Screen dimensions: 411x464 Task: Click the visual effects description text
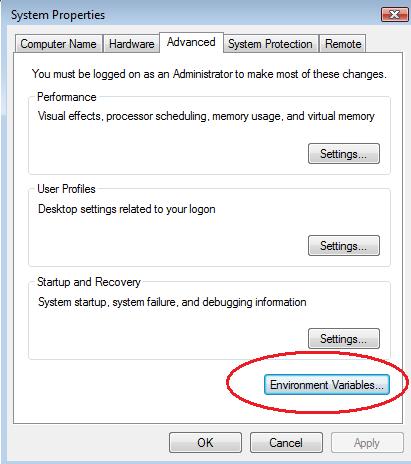tap(206, 116)
